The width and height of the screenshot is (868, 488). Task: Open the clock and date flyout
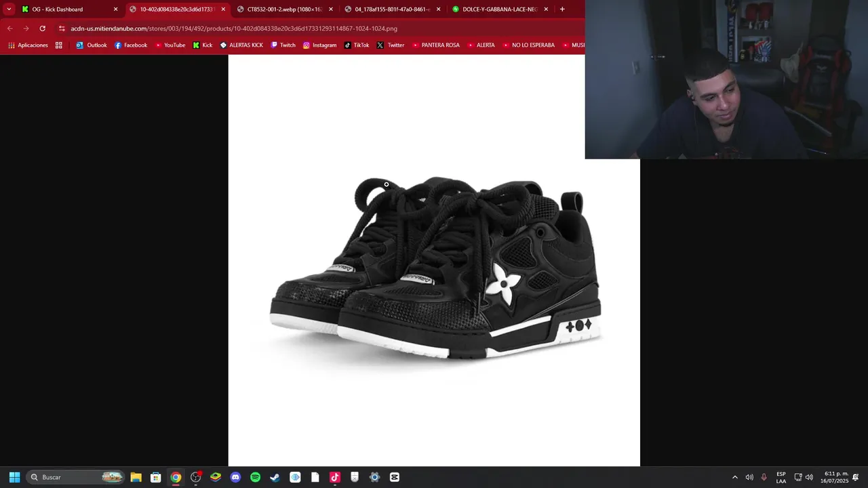834,477
